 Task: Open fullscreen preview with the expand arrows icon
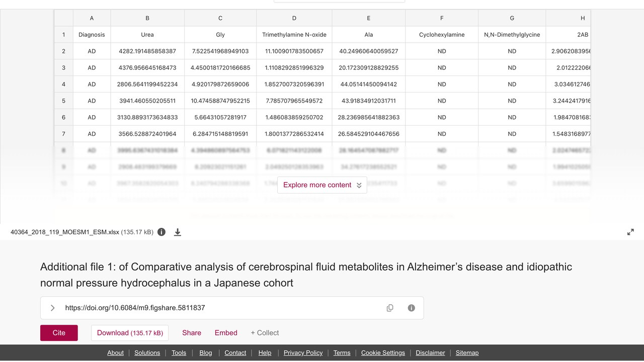point(630,232)
